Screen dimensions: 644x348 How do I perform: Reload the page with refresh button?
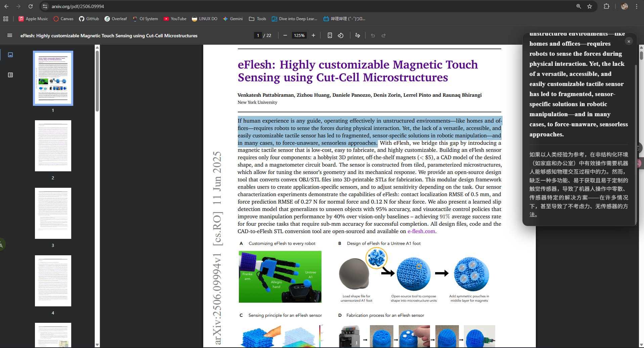click(x=31, y=6)
